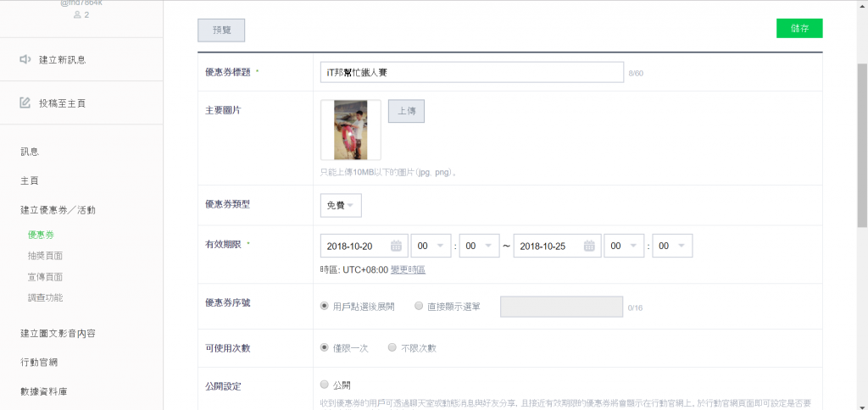
Task: Click the 優惠券標題 title input field
Action: (472, 72)
